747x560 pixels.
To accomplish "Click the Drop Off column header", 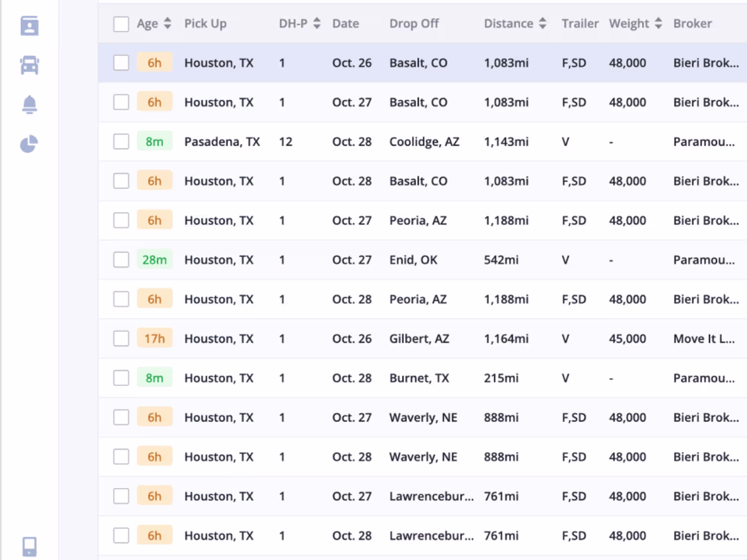I will pyautogui.click(x=414, y=23).
